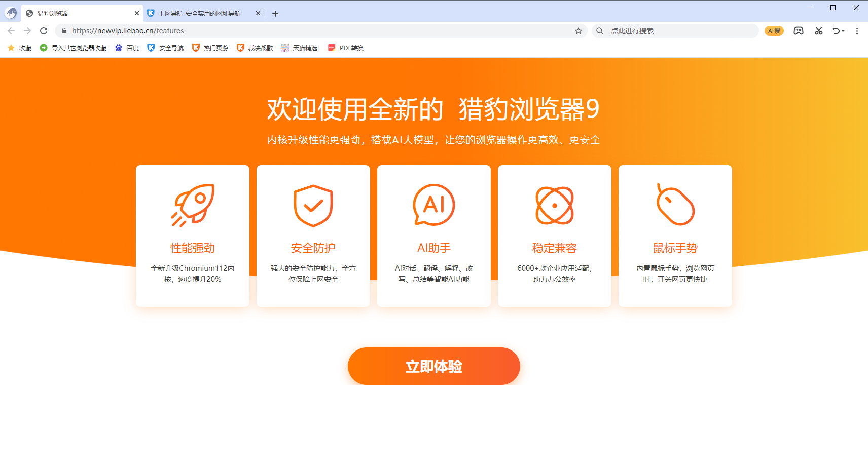Open the game center controller icon

[798, 31]
